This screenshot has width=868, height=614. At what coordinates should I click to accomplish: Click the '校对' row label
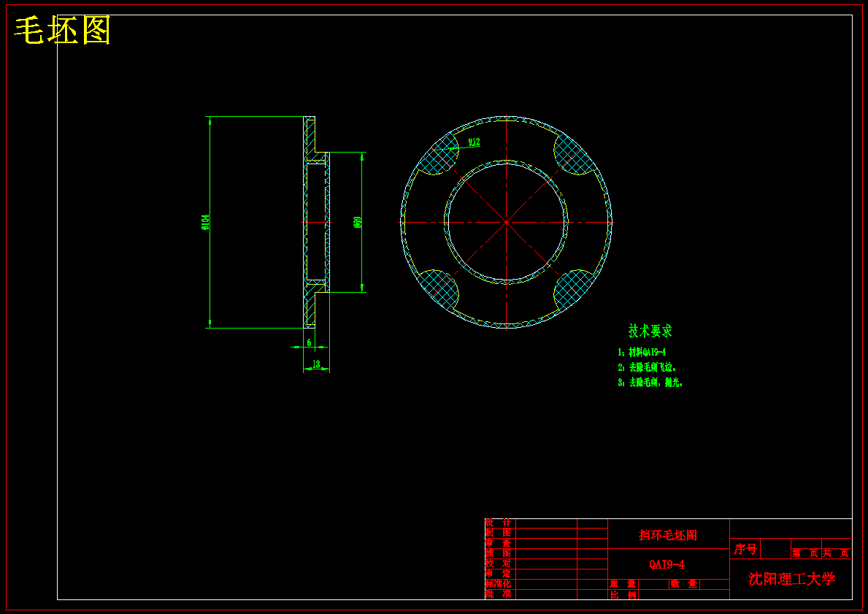(x=499, y=564)
